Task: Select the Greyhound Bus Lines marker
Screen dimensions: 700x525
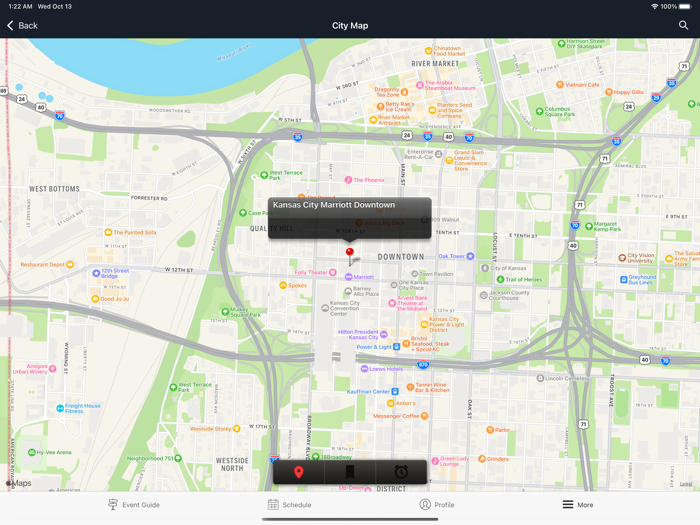Action: click(624, 279)
